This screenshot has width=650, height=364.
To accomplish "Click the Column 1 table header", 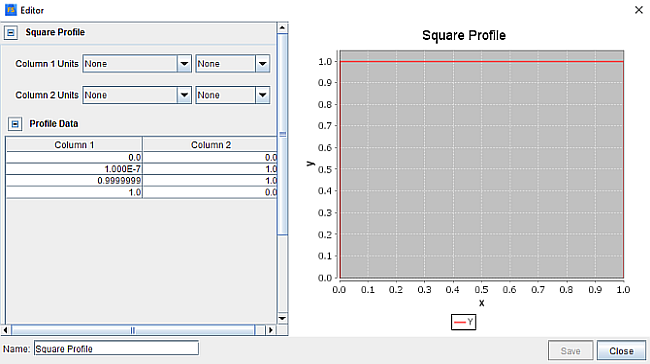I will 74,145.
